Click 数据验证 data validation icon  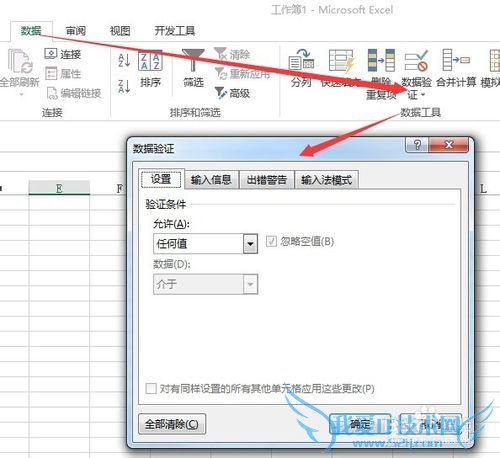tap(416, 61)
